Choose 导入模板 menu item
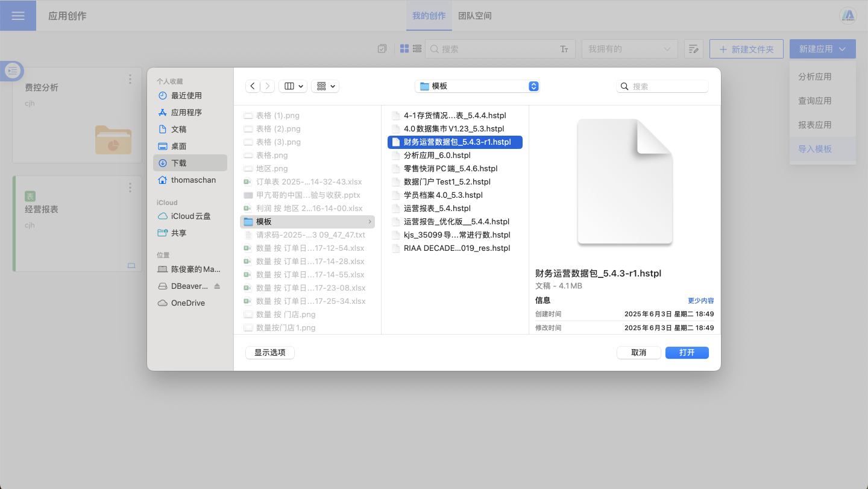Image resolution: width=868 pixels, height=489 pixels. (x=815, y=149)
